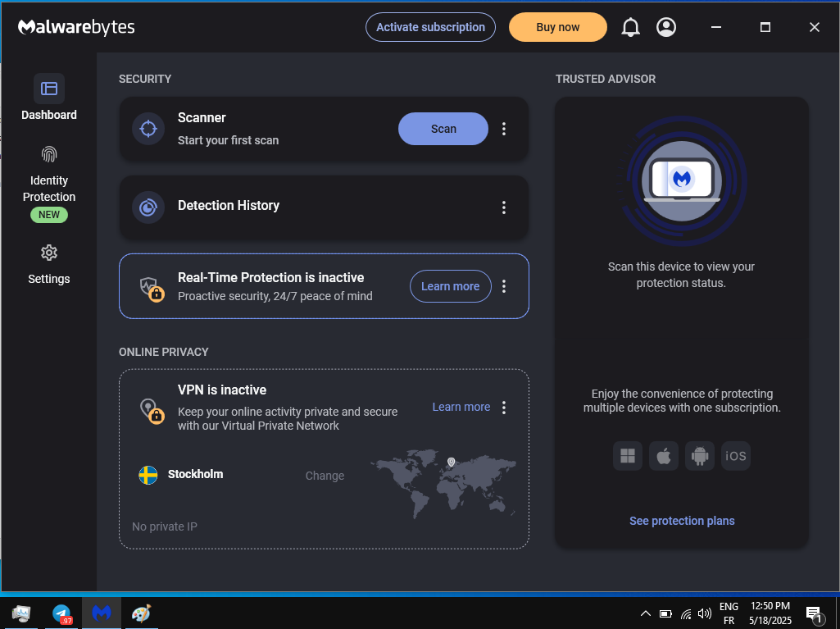Open the Real-Time Protection more options menu
Image resolution: width=840 pixels, height=629 pixels.
[503, 286]
